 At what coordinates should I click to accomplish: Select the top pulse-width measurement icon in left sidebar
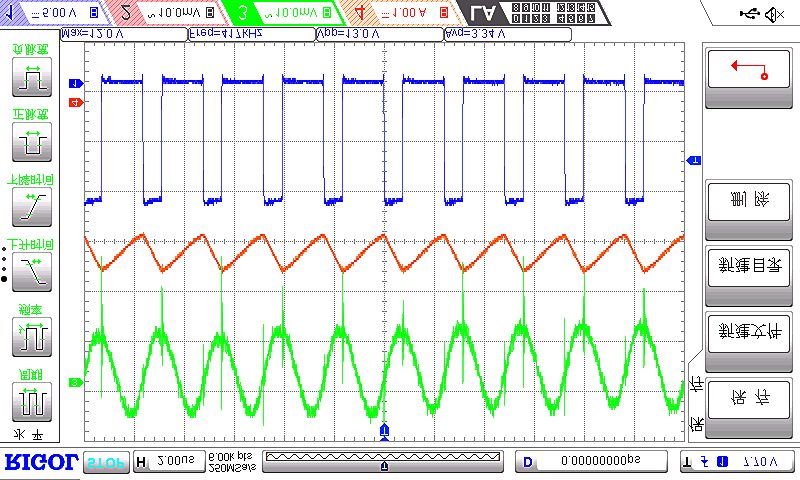click(x=32, y=78)
